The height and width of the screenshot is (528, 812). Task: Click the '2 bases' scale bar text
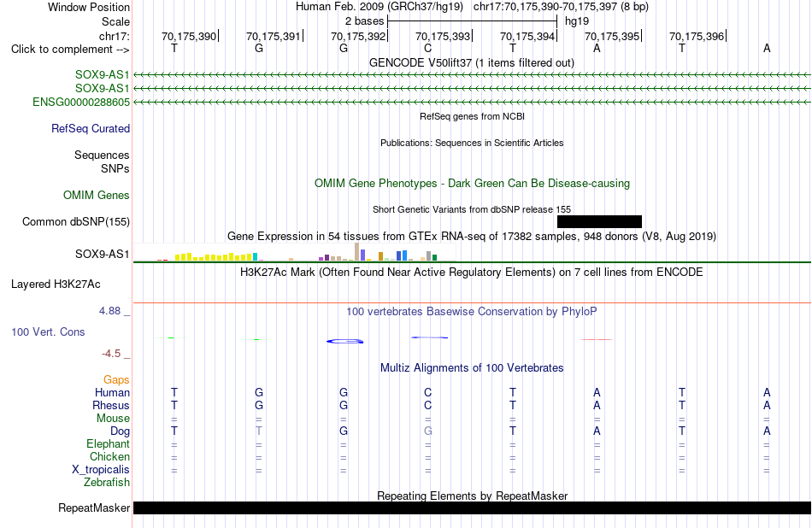point(365,21)
